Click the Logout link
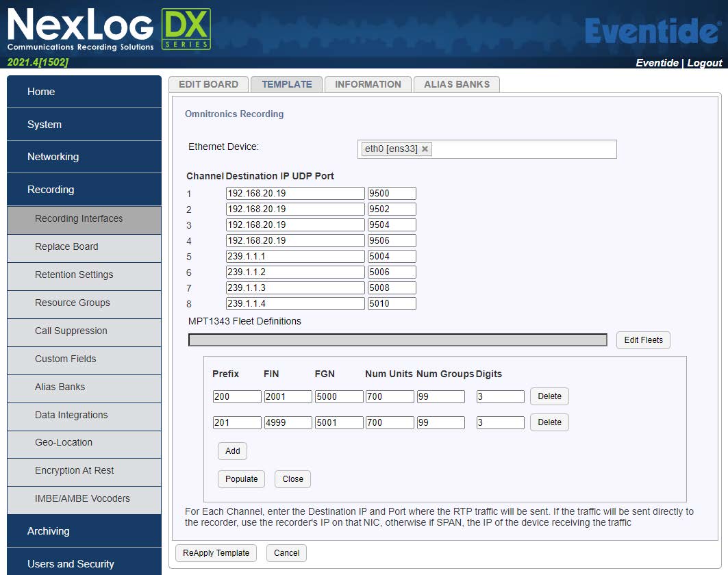 pyautogui.click(x=705, y=63)
